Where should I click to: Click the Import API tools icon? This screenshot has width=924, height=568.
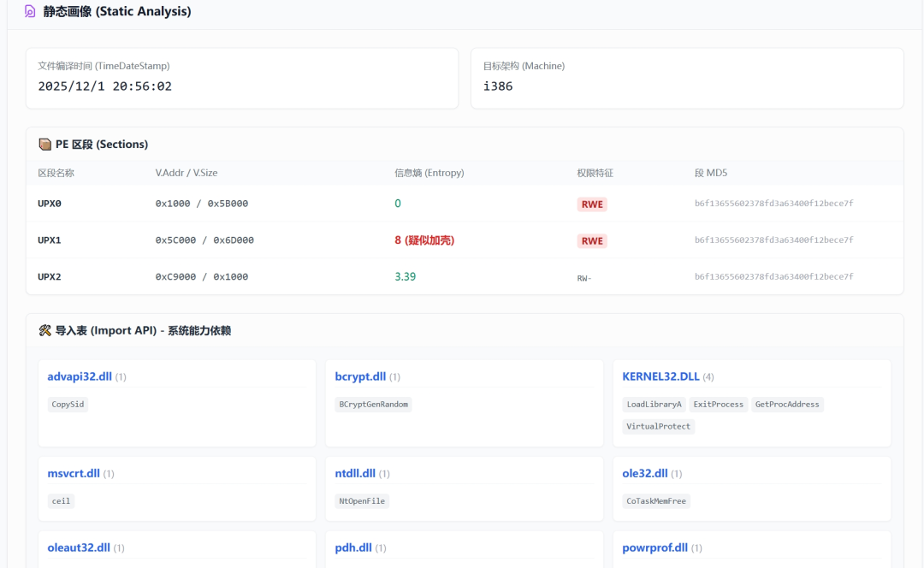click(44, 330)
